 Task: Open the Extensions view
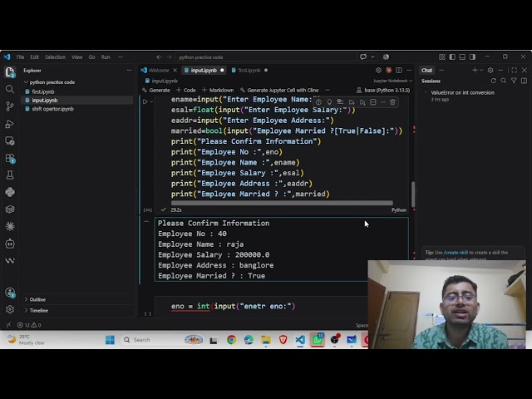10,158
